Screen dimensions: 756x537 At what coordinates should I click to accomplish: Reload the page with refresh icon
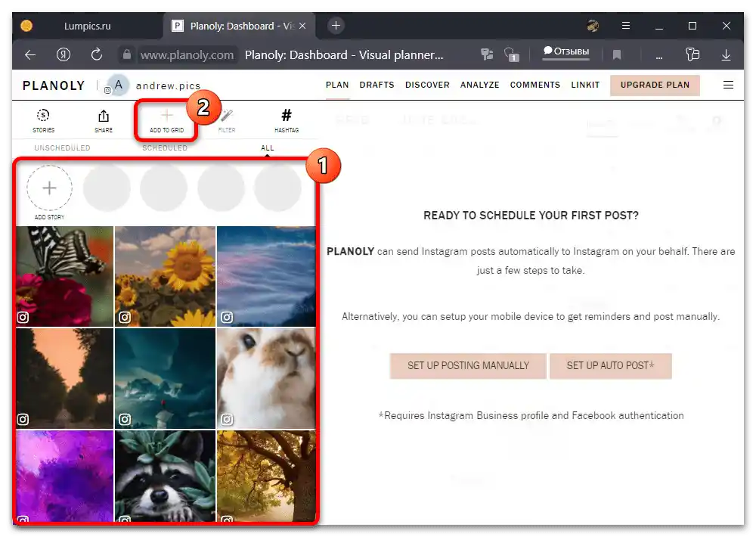point(97,54)
